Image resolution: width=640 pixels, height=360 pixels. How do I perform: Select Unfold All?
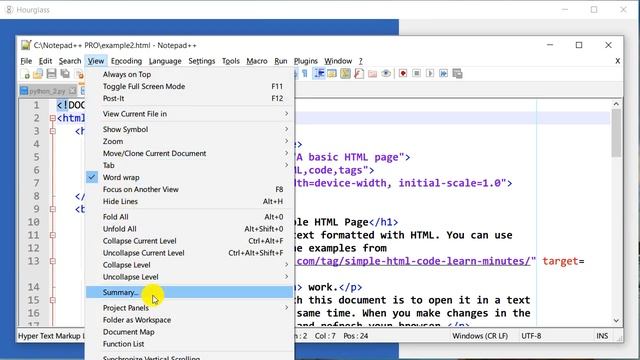[189, 229]
